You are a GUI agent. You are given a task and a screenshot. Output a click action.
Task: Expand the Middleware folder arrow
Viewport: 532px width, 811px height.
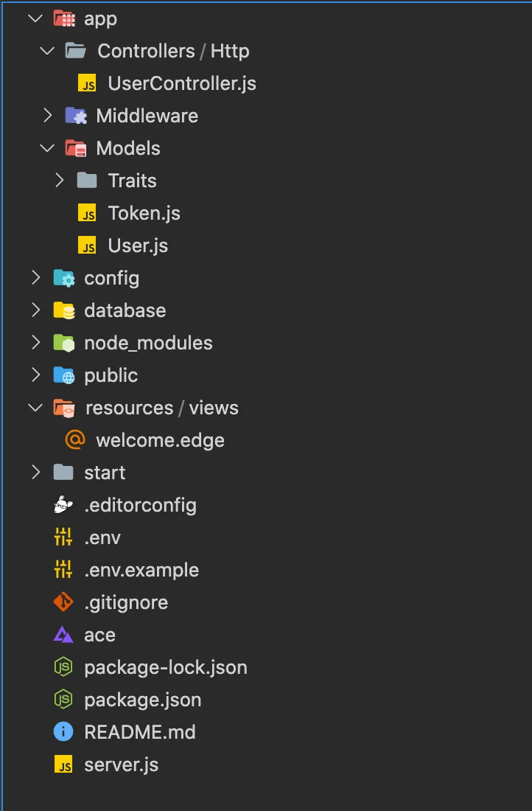coord(48,115)
